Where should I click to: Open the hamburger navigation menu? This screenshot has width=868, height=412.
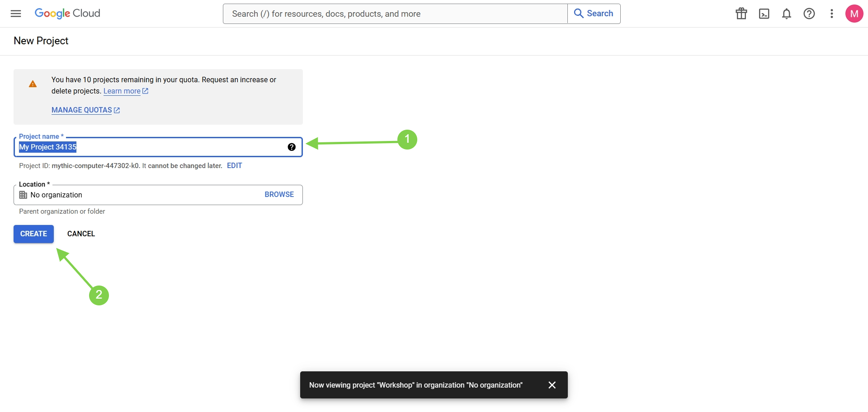(16, 14)
